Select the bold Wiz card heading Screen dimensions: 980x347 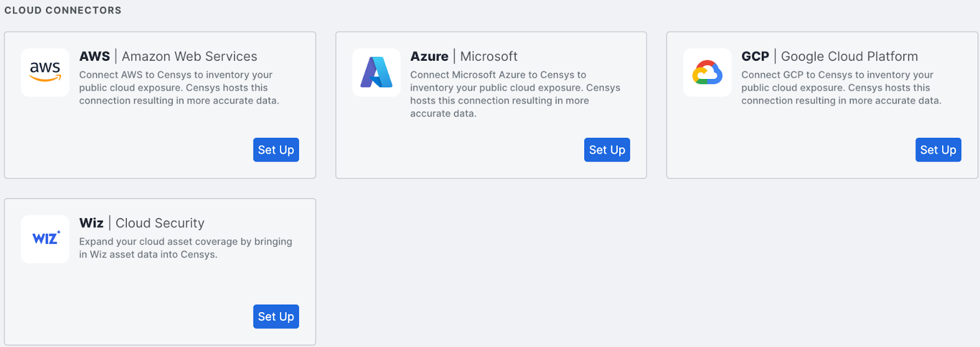click(91, 223)
